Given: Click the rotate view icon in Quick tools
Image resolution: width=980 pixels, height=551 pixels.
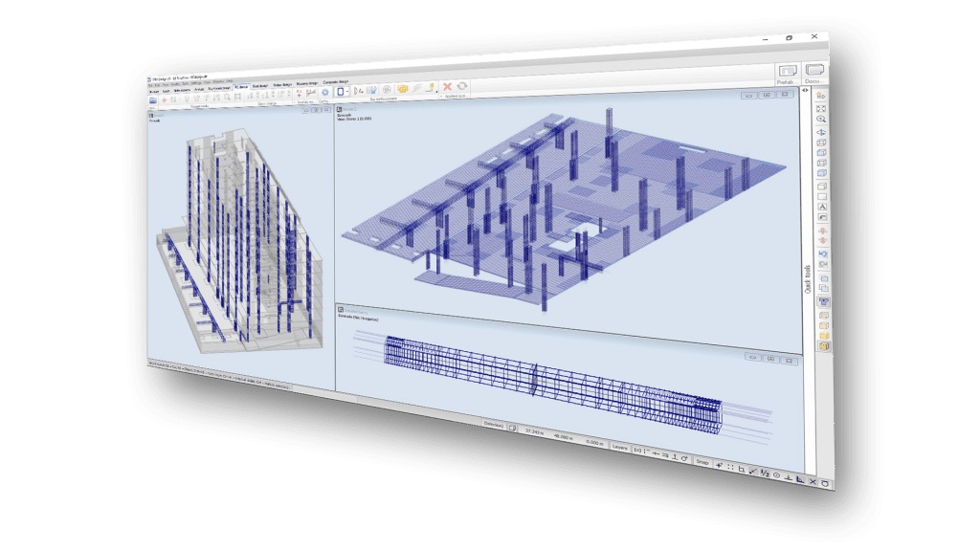Looking at the screenshot, I should (x=821, y=132).
